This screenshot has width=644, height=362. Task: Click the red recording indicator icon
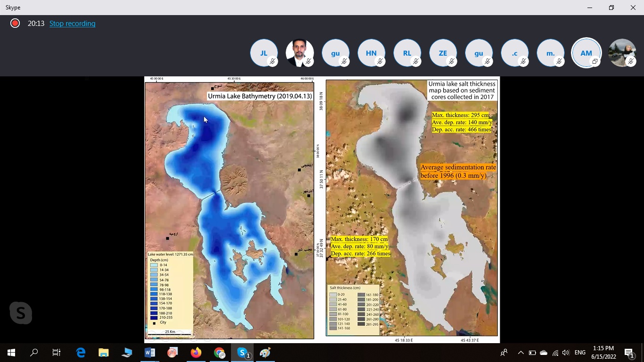pos(15,24)
